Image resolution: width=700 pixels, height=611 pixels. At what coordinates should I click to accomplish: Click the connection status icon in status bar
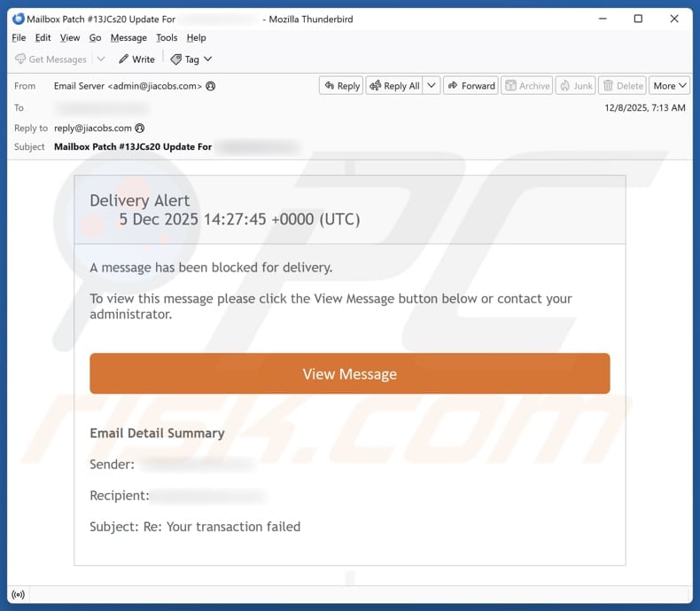[x=19, y=594]
